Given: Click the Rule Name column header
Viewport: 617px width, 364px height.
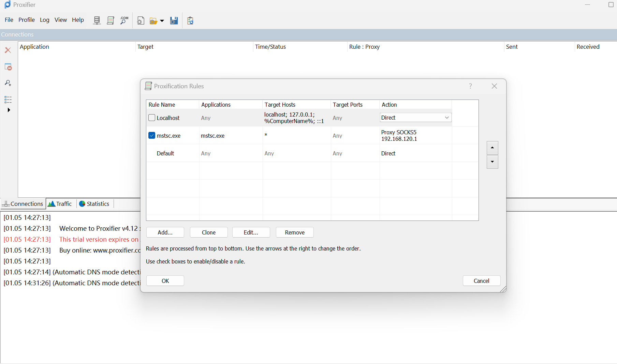Looking at the screenshot, I should click(x=173, y=105).
